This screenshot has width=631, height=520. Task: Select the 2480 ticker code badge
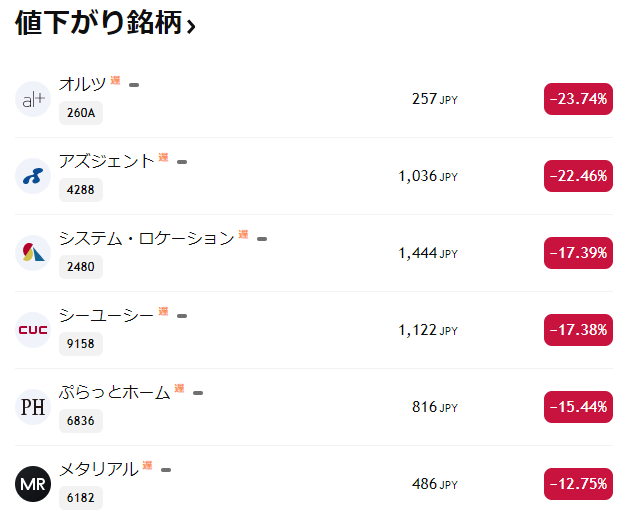(x=81, y=267)
